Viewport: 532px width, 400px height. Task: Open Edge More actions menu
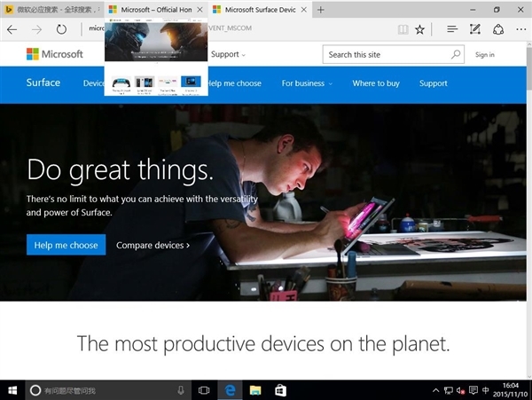click(520, 29)
